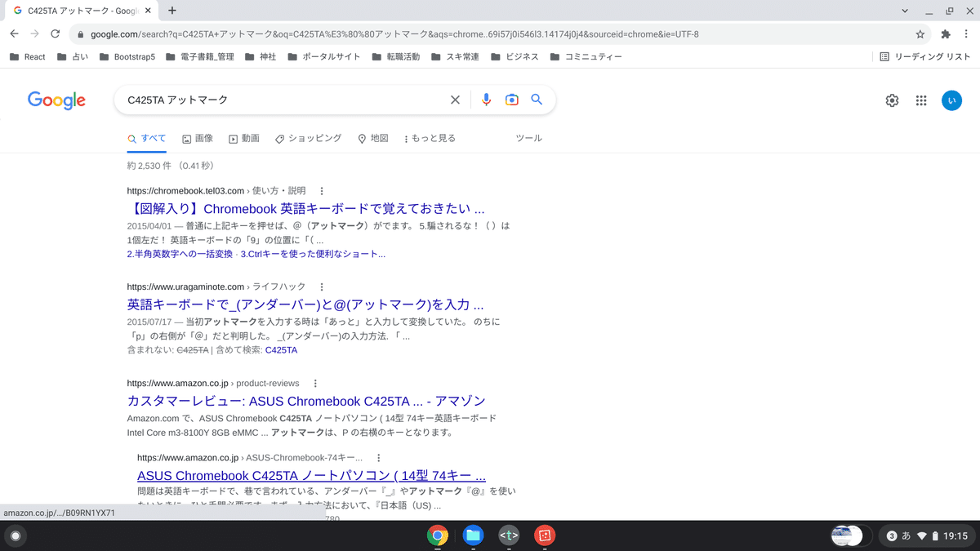980x551 pixels.
Task: Open the リーディング リスト panel
Action: coord(925,57)
